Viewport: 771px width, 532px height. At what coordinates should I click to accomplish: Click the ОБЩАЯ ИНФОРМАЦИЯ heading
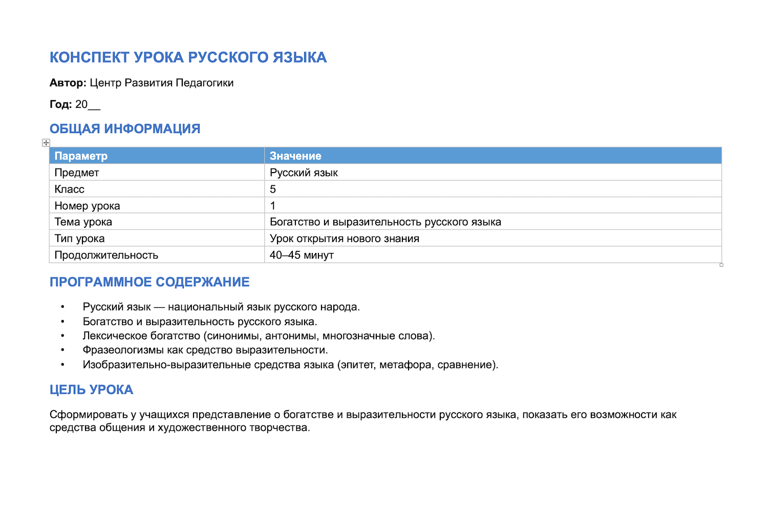click(x=125, y=129)
